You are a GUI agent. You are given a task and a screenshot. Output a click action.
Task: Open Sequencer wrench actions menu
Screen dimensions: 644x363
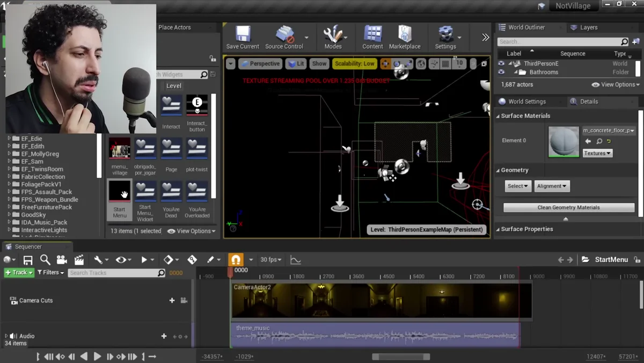pos(100,260)
